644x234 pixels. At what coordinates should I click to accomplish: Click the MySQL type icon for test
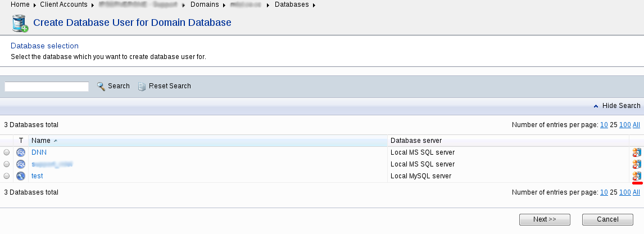[21, 176]
